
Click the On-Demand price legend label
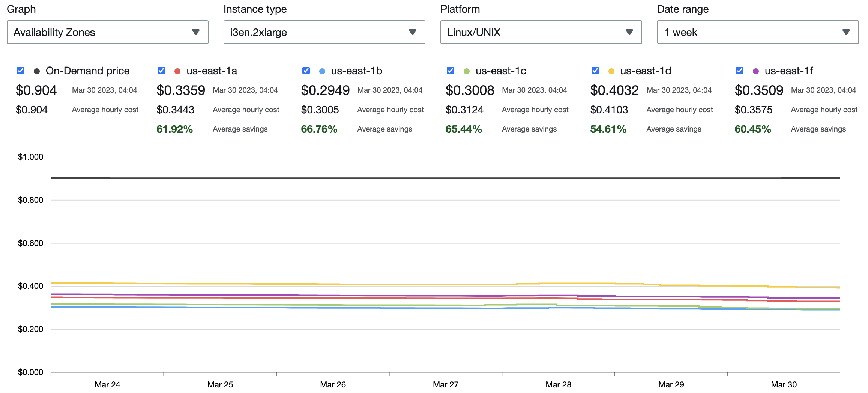(x=87, y=71)
